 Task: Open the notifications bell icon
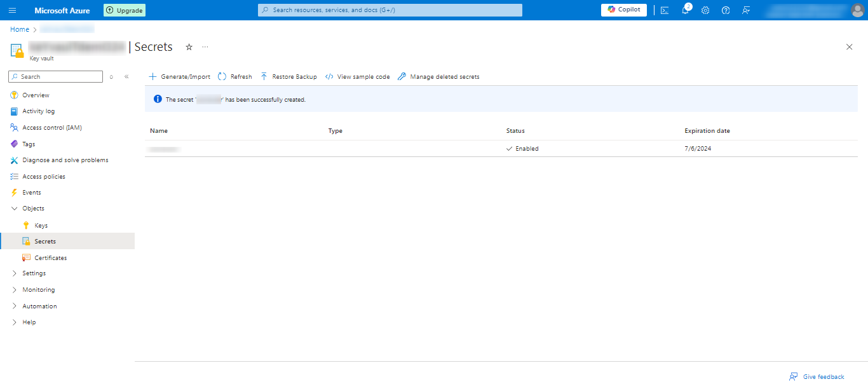point(685,10)
